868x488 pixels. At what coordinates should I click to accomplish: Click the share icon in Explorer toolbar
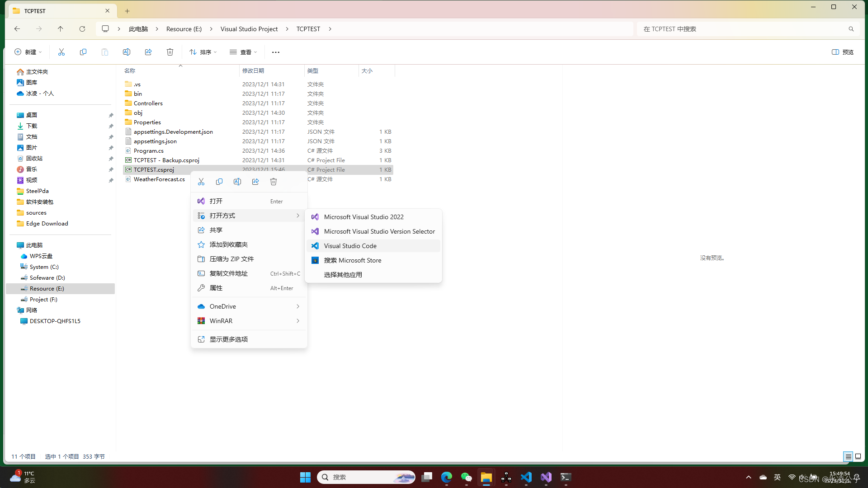[x=148, y=52]
